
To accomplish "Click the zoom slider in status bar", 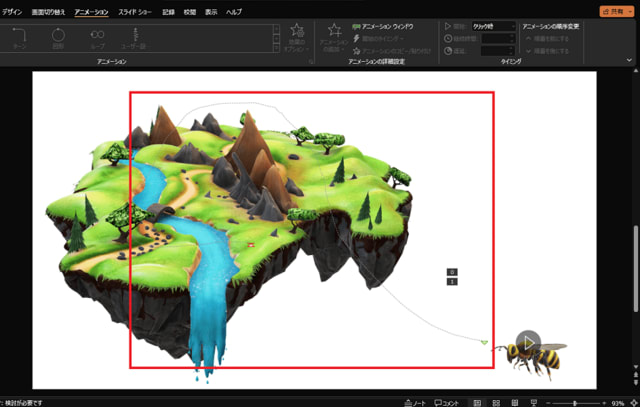I will tap(575, 401).
